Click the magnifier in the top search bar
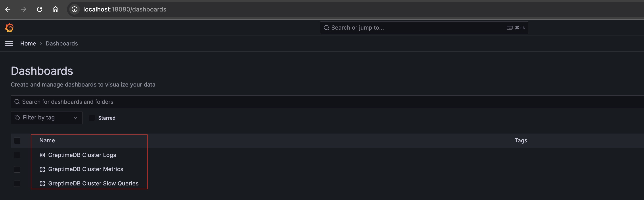The height and width of the screenshot is (200, 644). (x=326, y=27)
